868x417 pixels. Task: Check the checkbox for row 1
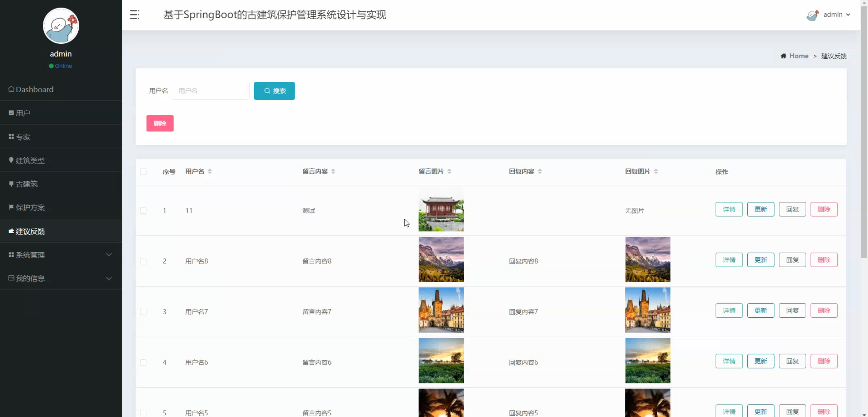click(x=143, y=211)
